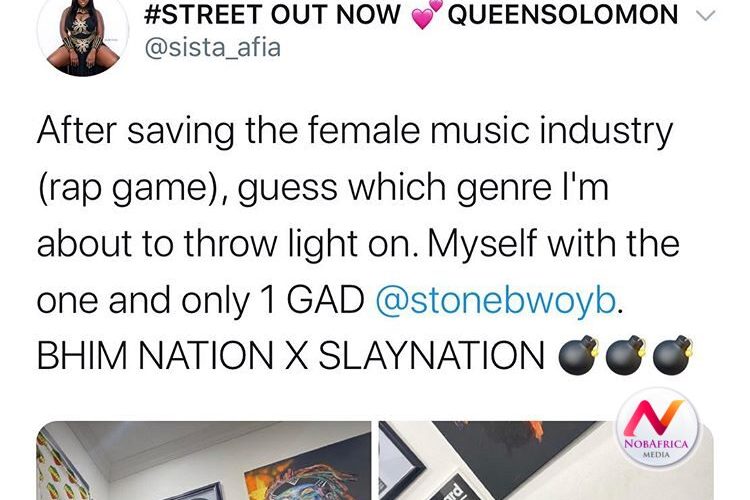Click the NobAfrica Media logo watermark
750x500 pixels.
click(x=657, y=428)
